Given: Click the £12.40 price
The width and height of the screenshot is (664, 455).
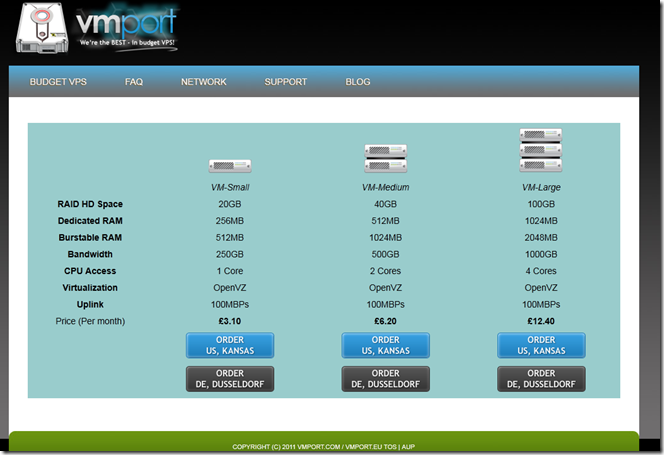Looking at the screenshot, I should pyautogui.click(x=541, y=321).
